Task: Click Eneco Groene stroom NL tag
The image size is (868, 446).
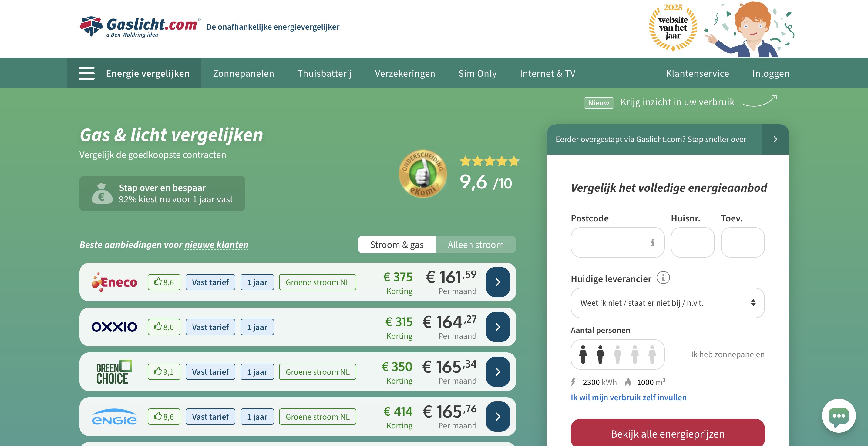Action: tap(318, 282)
